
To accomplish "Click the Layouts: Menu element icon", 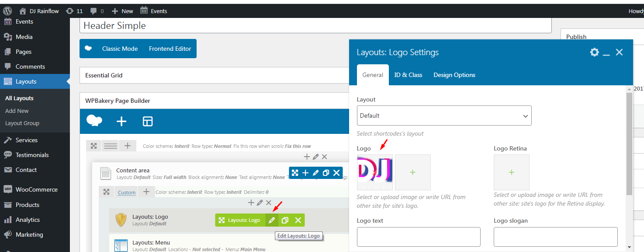I will tap(121, 245).
